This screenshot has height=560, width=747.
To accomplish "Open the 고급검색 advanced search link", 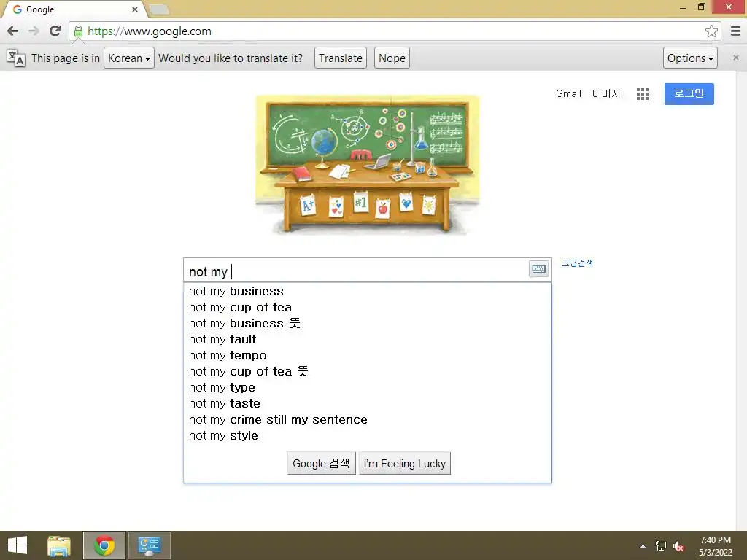I will point(578,262).
